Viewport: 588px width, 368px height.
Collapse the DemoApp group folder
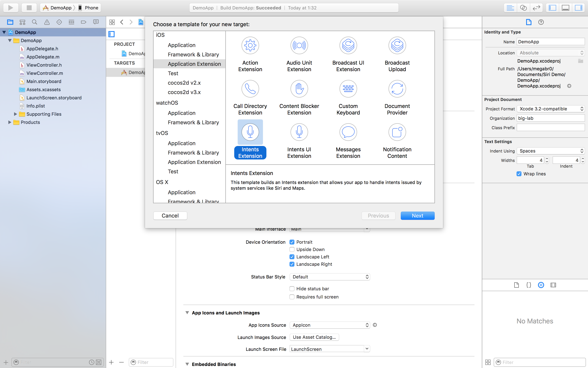tap(10, 40)
